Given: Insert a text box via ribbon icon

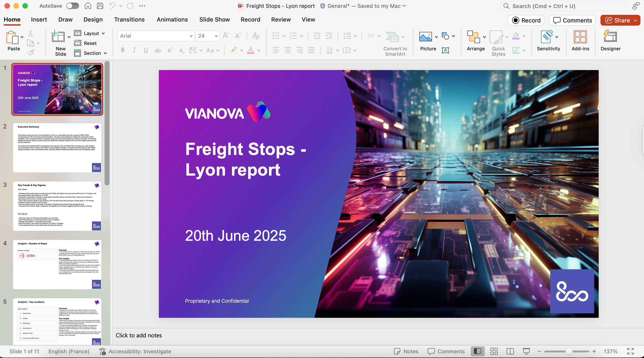Looking at the screenshot, I should (x=445, y=50).
